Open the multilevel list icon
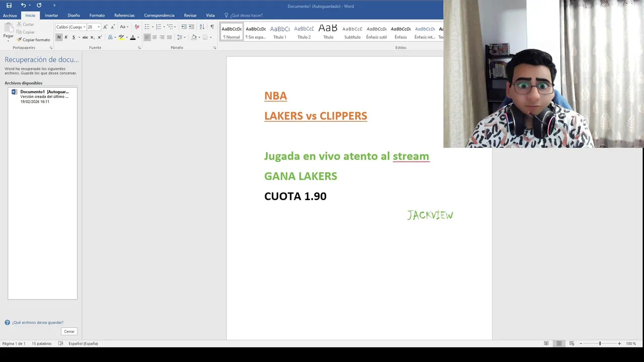Viewport: 644px width, 362px height. (170, 27)
